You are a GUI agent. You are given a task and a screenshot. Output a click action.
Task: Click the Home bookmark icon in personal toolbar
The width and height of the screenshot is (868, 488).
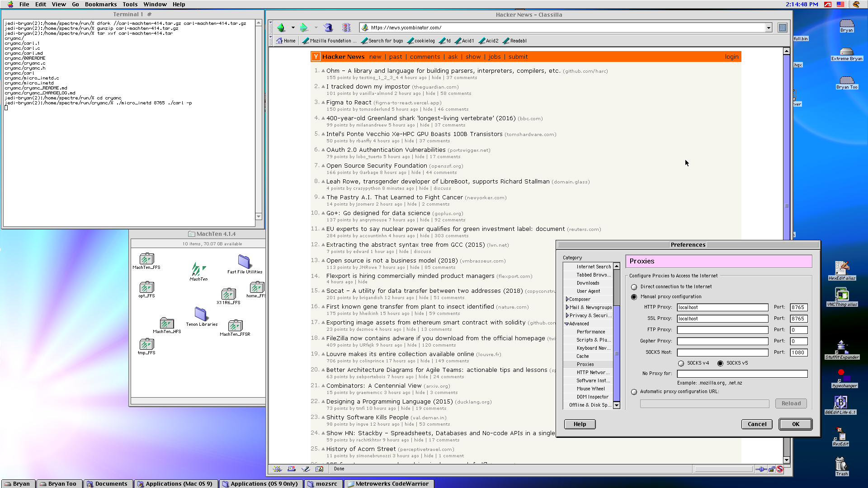[279, 41]
